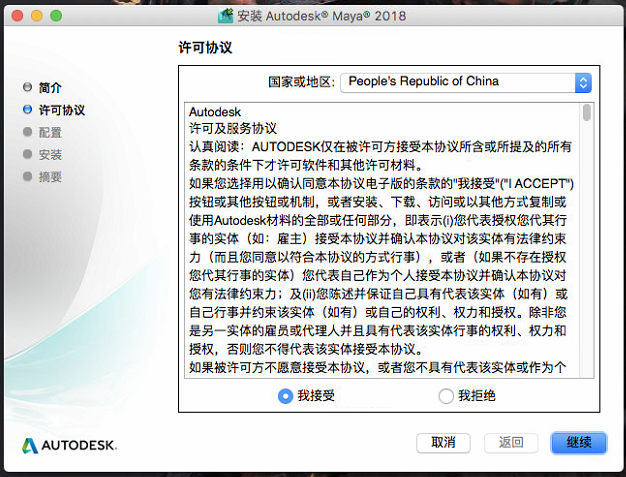
Task: Click the "Autodesk" first line of agreement
Action: [215, 112]
